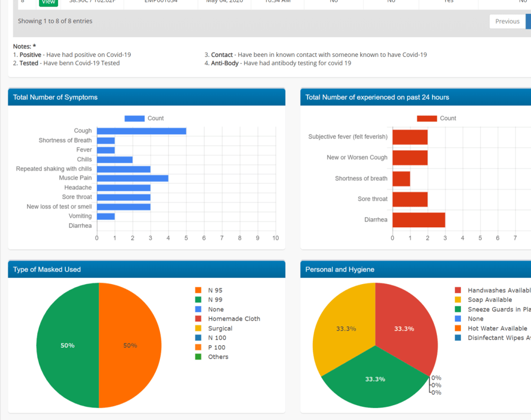This screenshot has height=420, width=531.
Task: Click the orange 50% pie slice
Action: [131, 346]
